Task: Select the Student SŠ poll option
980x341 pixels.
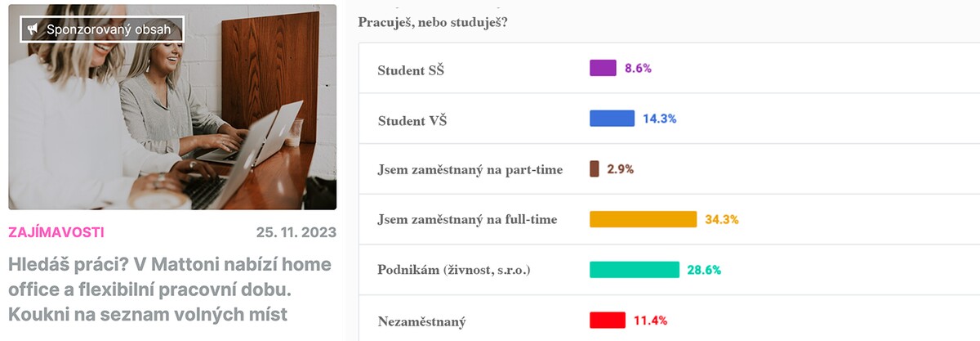Action: pos(411,70)
